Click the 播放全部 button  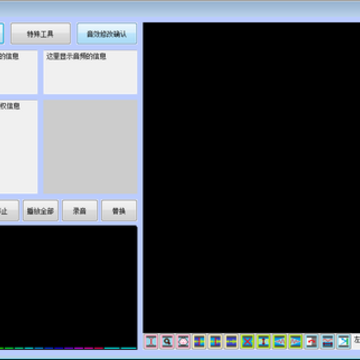(x=40, y=211)
